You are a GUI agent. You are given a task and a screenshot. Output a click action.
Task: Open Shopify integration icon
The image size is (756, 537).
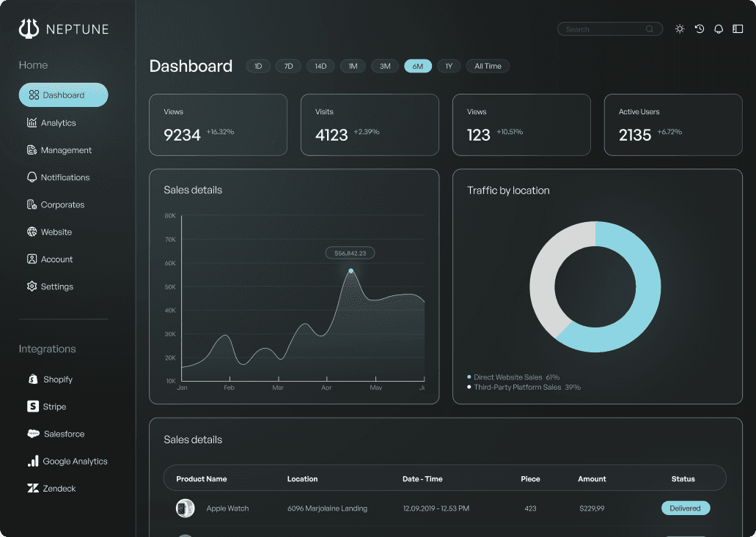pyautogui.click(x=33, y=379)
